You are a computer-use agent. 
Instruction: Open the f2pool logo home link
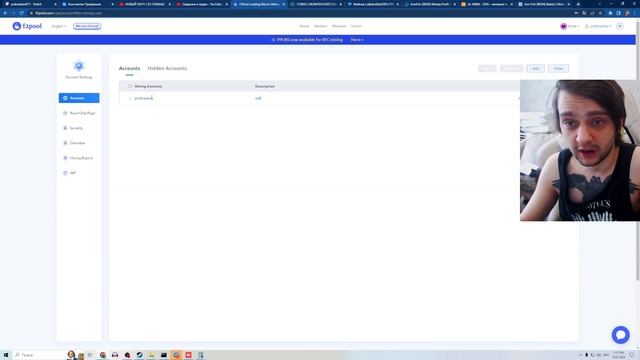tap(27, 26)
